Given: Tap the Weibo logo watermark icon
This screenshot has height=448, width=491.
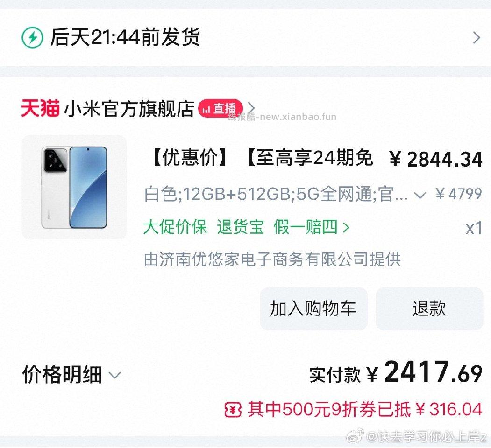Looking at the screenshot, I should click(355, 436).
